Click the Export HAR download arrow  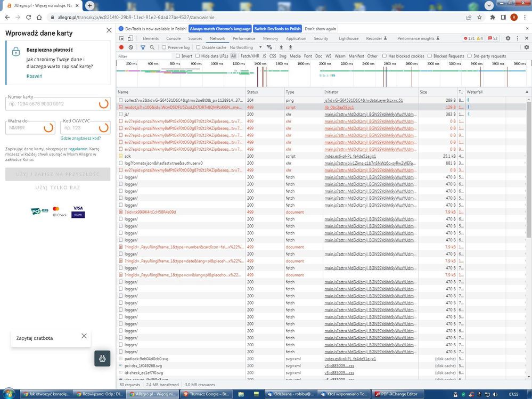point(290,47)
